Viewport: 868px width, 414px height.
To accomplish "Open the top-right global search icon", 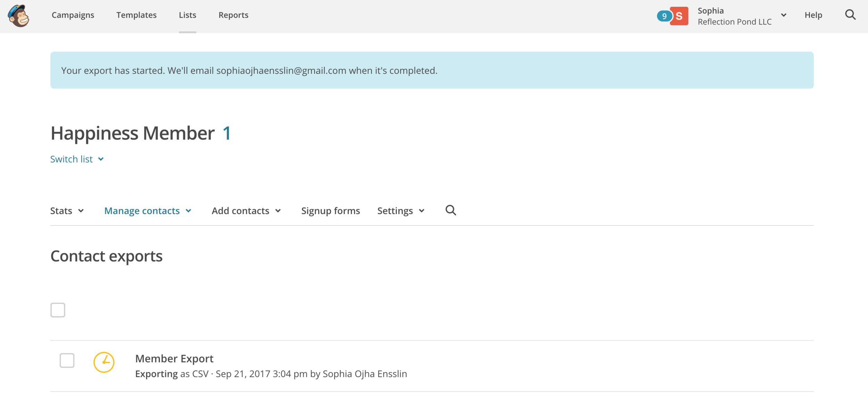I will coord(850,15).
